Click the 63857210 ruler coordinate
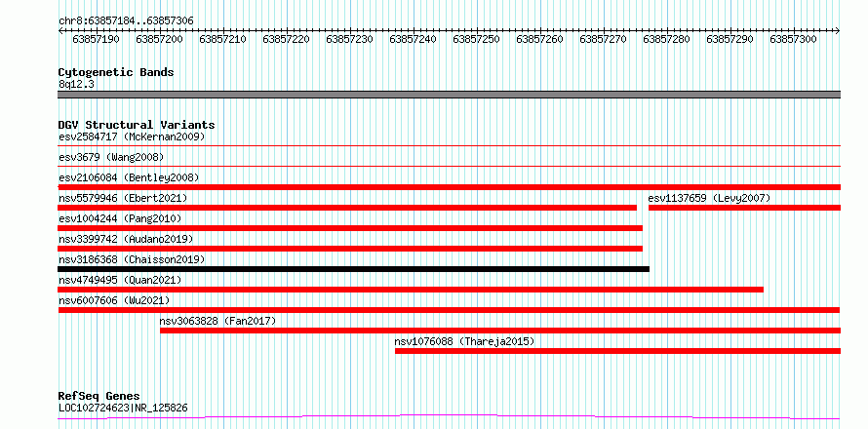The image size is (868, 429). [x=222, y=39]
